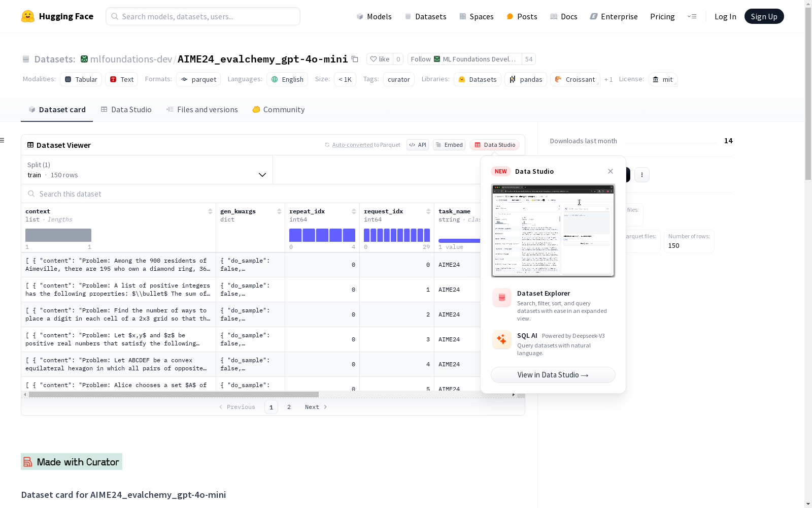The width and height of the screenshot is (812, 508).
Task: Sort the gen_kwargs column
Action: point(279,211)
